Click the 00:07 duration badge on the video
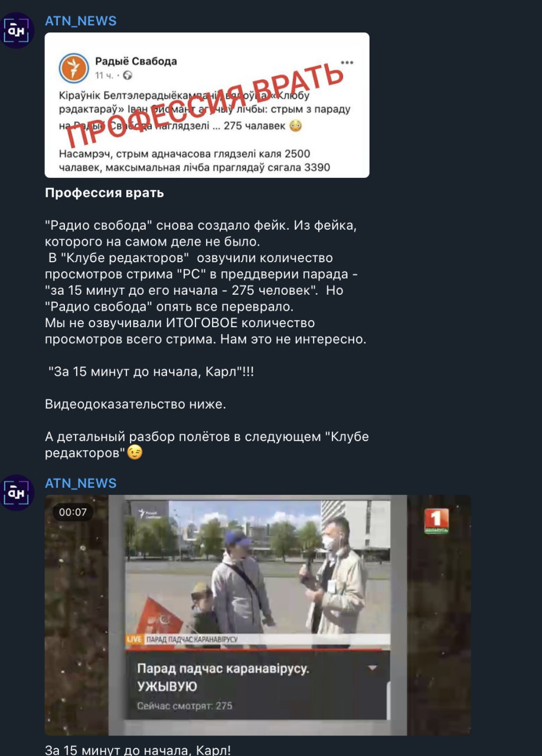This screenshot has height=756, width=542. pos(73,512)
